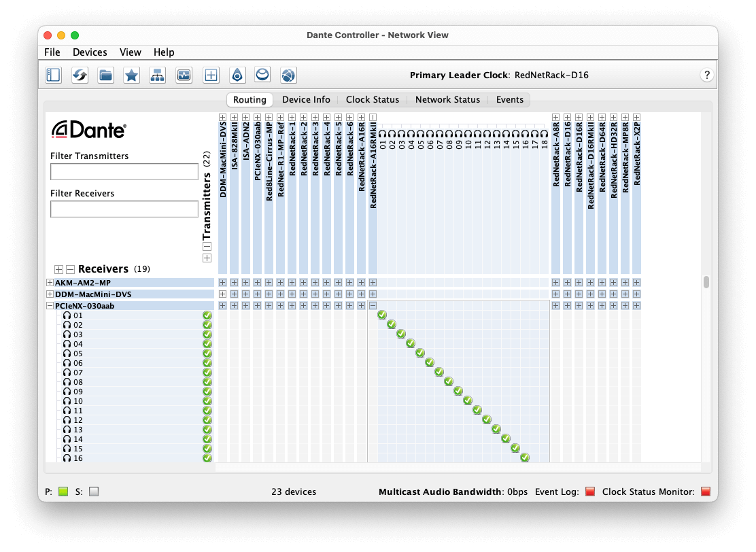Open the View menu
The image size is (756, 552).
(x=130, y=52)
